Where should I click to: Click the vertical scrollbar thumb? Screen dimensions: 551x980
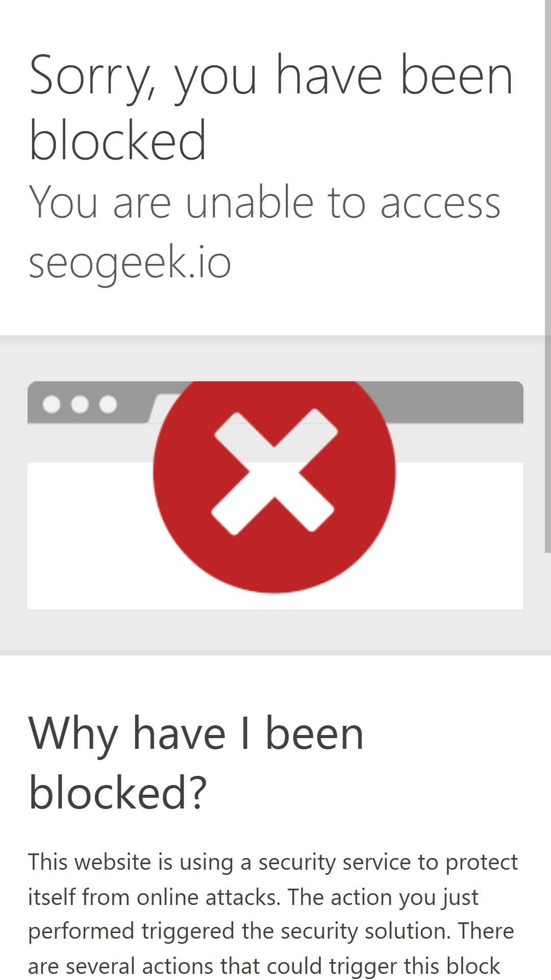pos(548,276)
